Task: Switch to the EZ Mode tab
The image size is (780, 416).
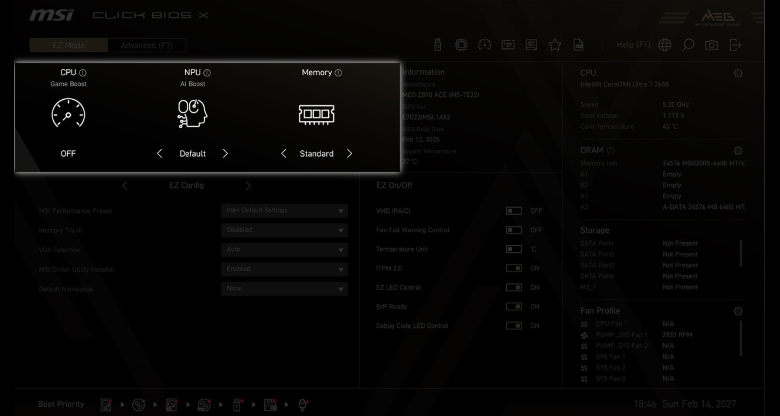Action: [69, 45]
